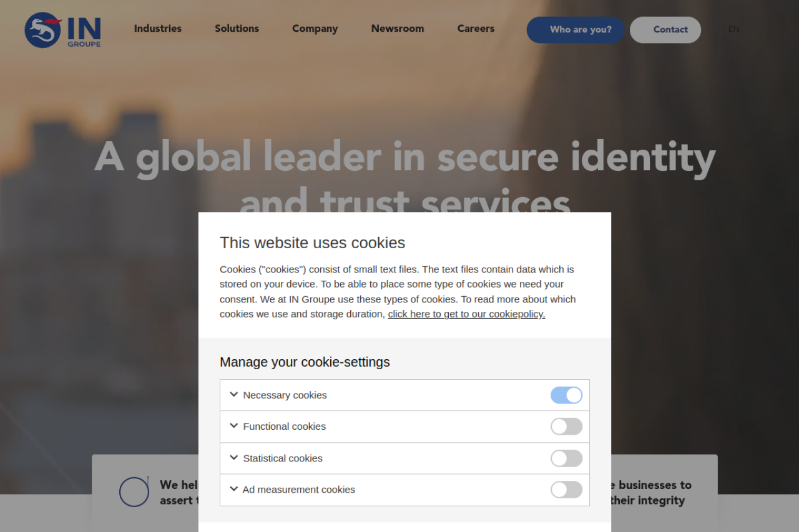Toggle the Necessary cookies switch
Viewport: 799px width, 532px height.
tap(566, 395)
